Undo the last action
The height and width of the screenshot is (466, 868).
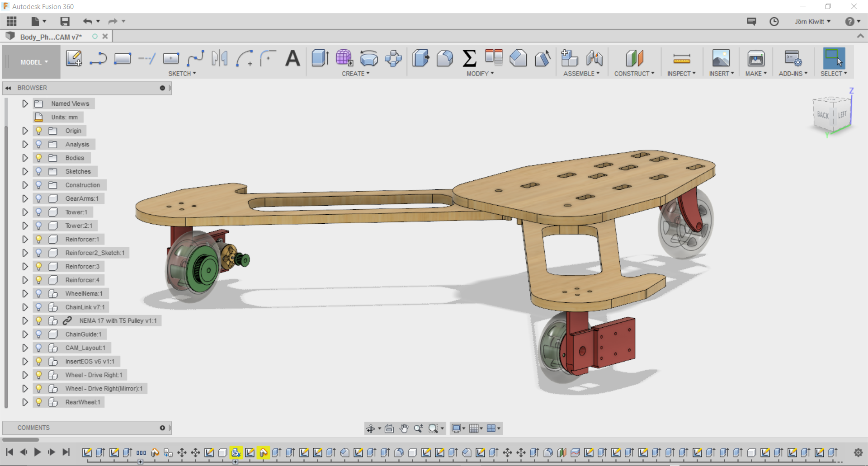pyautogui.click(x=88, y=21)
